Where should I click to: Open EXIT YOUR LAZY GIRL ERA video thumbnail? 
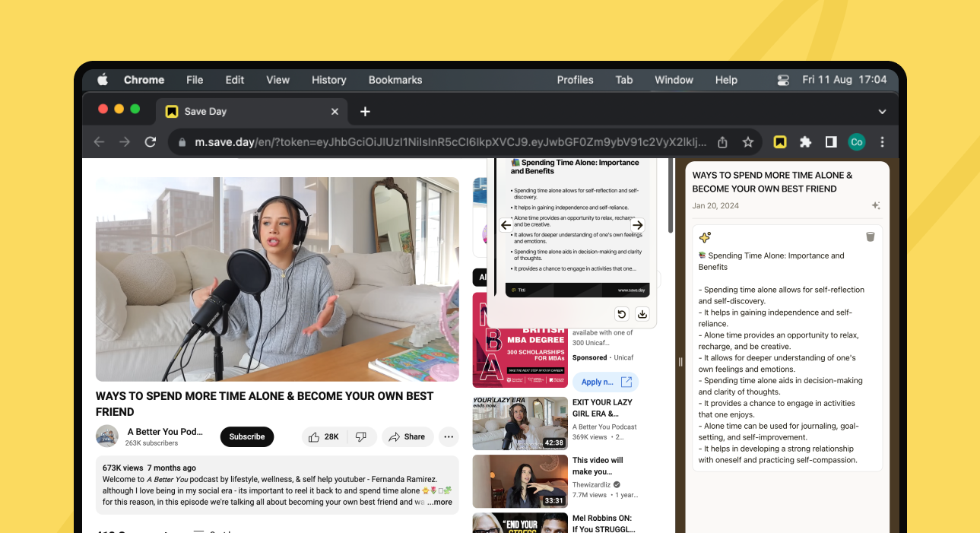click(x=520, y=424)
